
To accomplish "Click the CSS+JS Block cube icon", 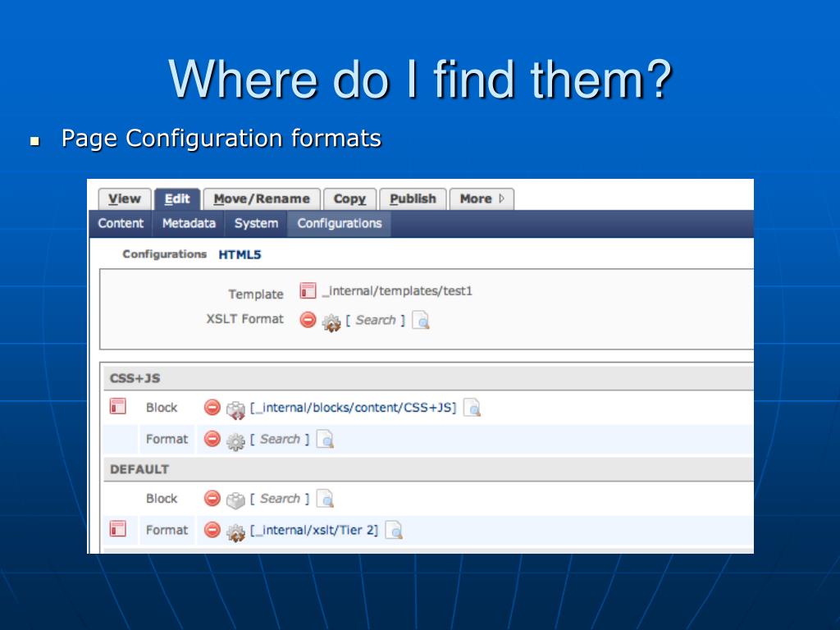I will click(x=235, y=409).
